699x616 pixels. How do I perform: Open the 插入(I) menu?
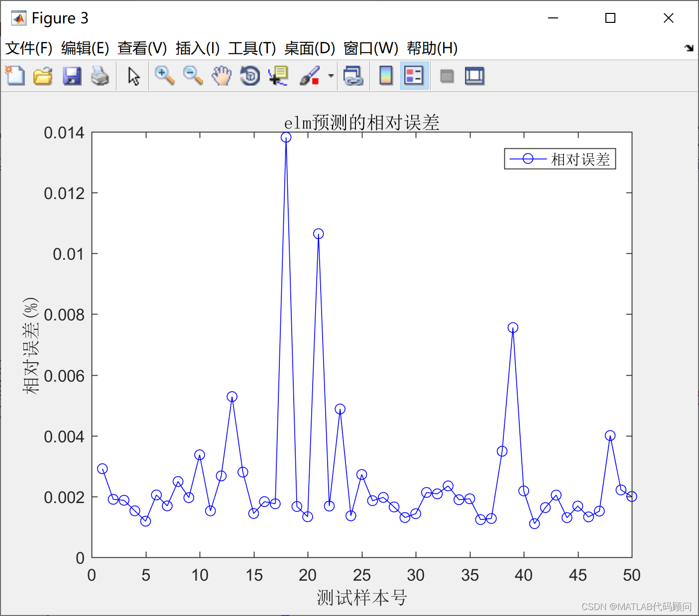pyautogui.click(x=198, y=48)
